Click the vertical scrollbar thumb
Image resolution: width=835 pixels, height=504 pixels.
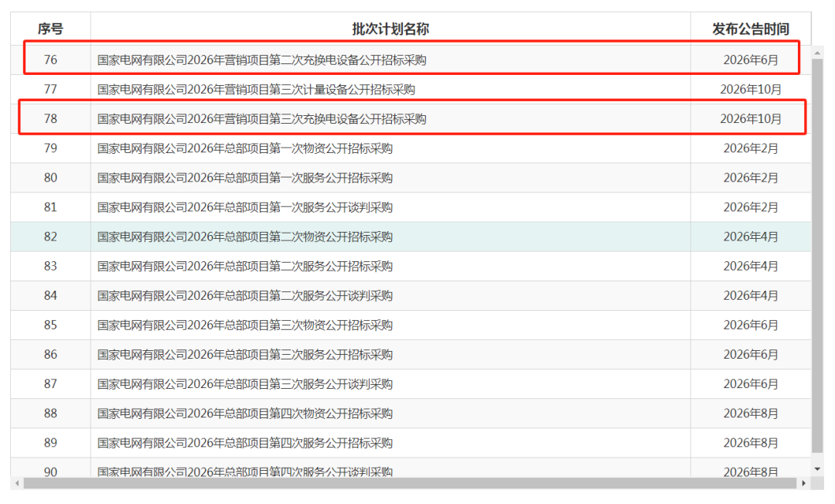coord(817,255)
